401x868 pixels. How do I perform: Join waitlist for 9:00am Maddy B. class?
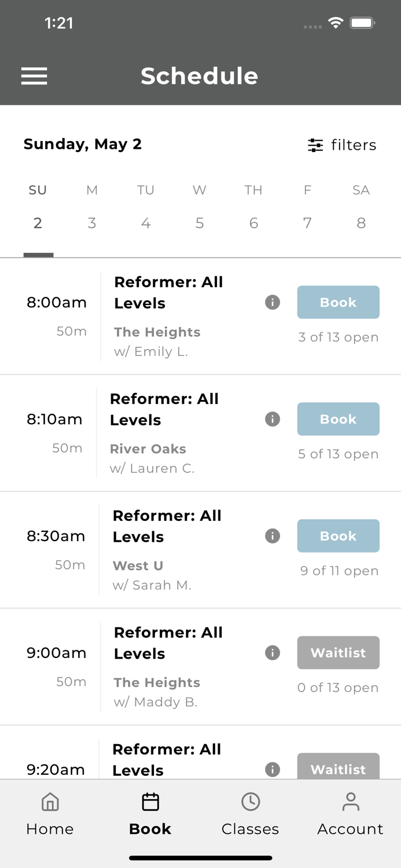coord(338,653)
